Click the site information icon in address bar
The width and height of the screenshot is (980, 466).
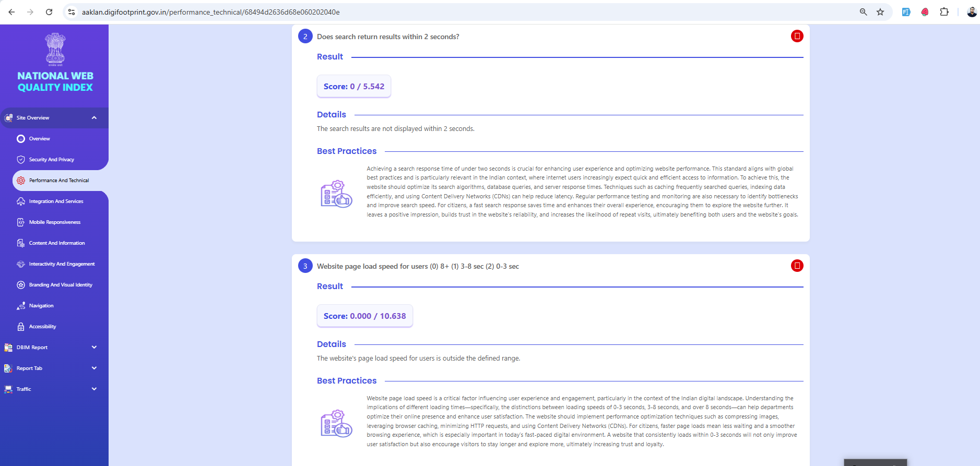[x=72, y=12]
